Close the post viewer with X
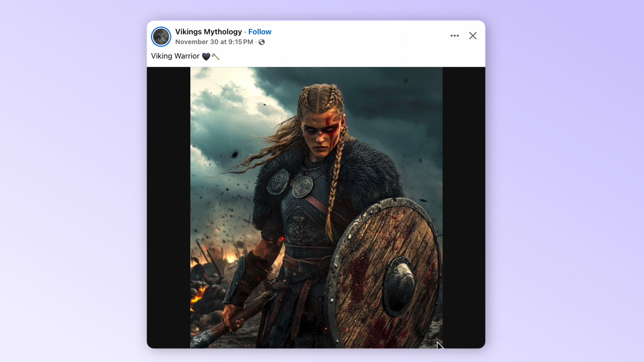 473,36
